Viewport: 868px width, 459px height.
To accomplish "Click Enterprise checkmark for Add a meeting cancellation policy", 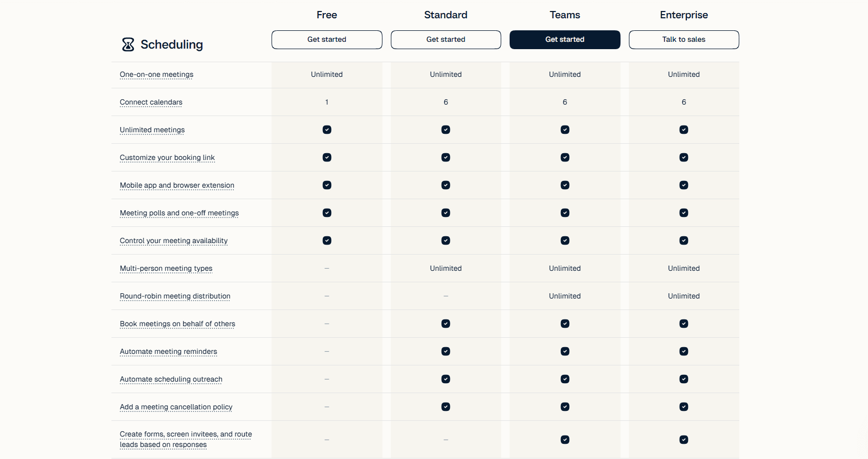I will (x=684, y=407).
